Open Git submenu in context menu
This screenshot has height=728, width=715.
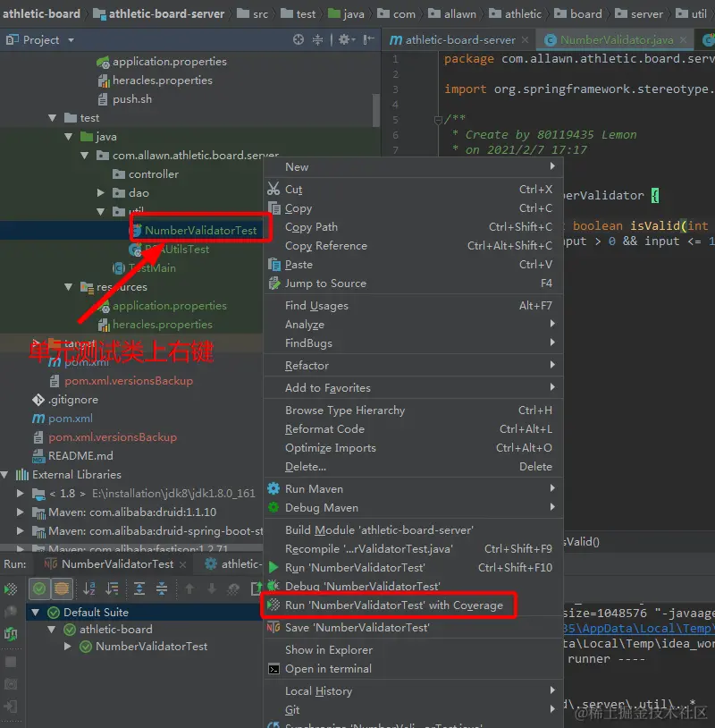(x=414, y=710)
